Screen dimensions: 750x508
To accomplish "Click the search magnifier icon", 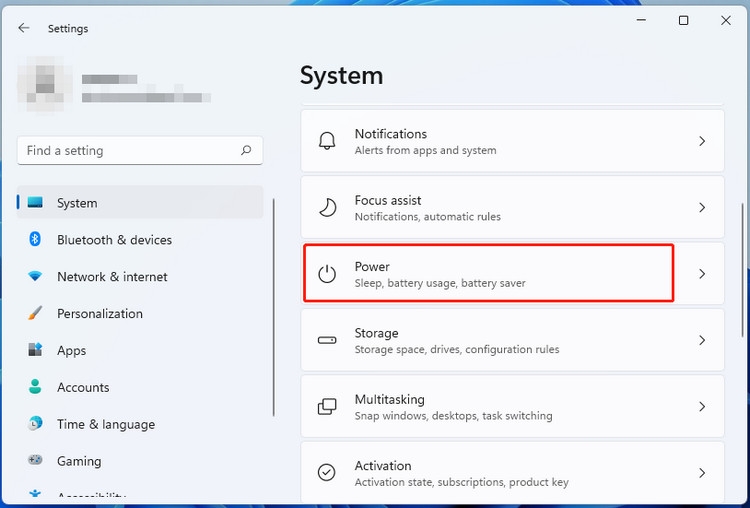I will (246, 150).
